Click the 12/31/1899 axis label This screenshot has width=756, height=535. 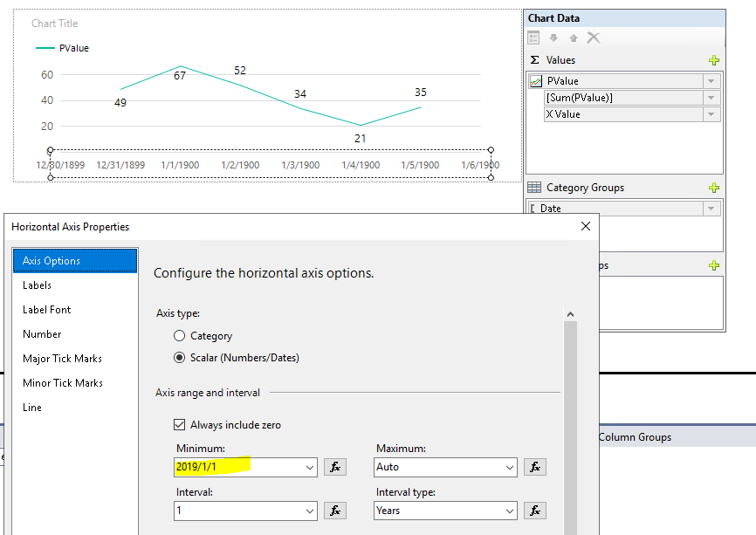120,165
